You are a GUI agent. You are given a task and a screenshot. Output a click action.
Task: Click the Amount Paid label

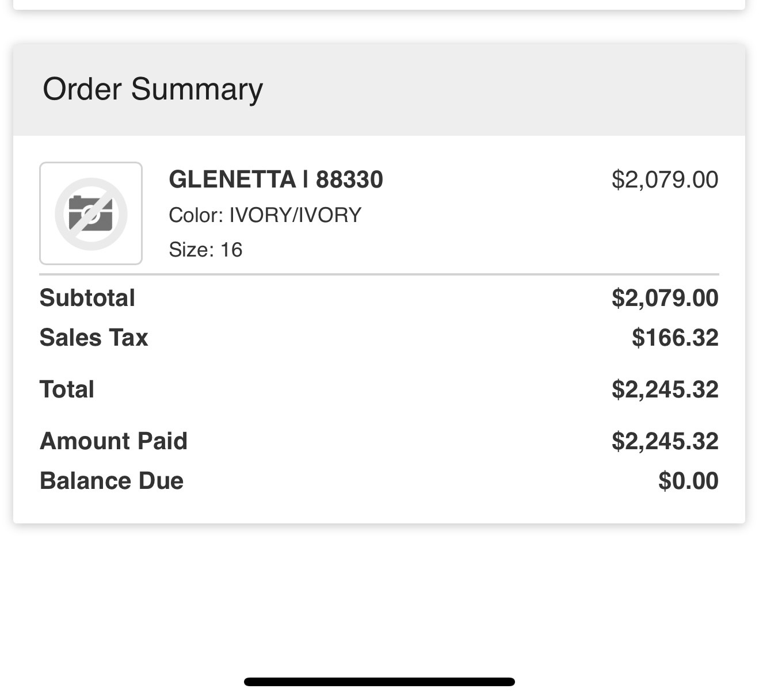click(113, 441)
